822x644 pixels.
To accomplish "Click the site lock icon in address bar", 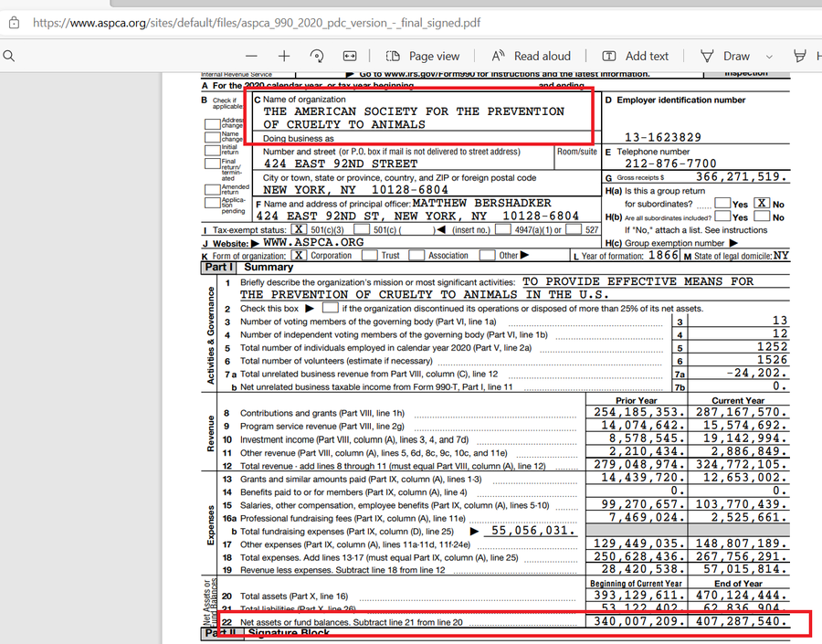I will coord(14,23).
